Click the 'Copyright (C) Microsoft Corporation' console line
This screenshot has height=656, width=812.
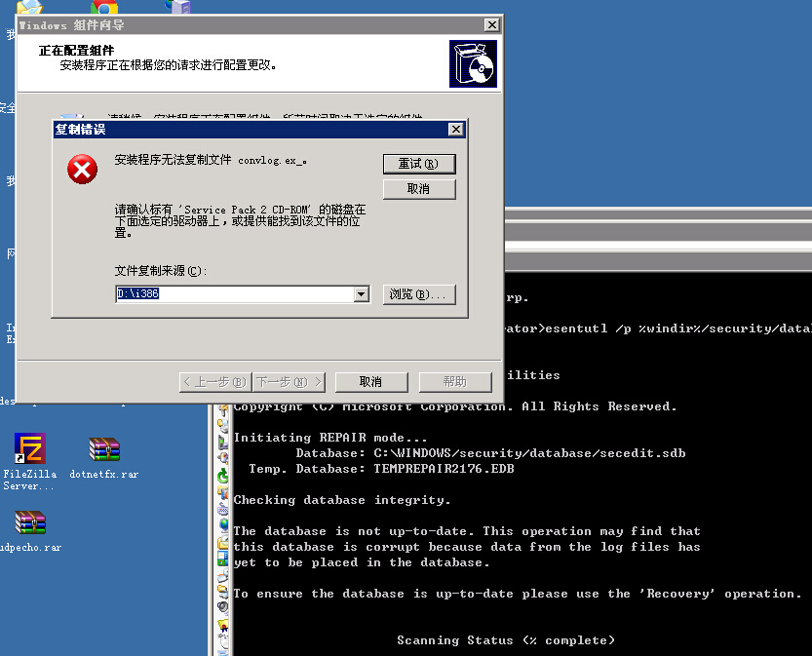coord(455,406)
